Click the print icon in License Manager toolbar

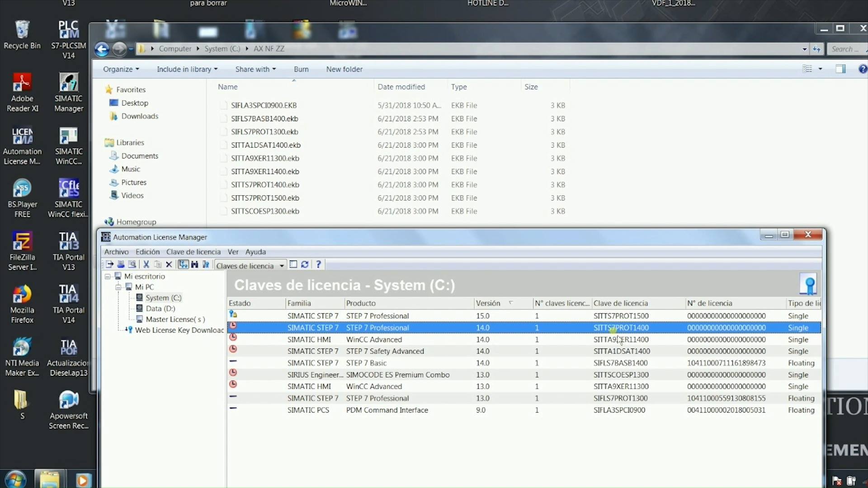tap(121, 265)
